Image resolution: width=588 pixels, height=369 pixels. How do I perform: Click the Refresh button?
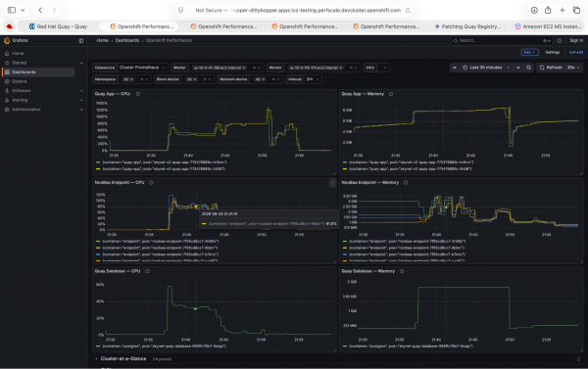coord(551,68)
